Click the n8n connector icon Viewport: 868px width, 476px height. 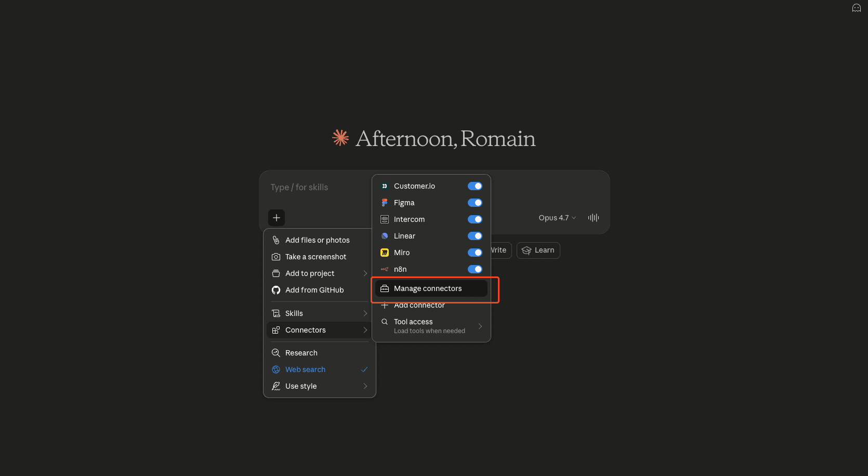(384, 269)
